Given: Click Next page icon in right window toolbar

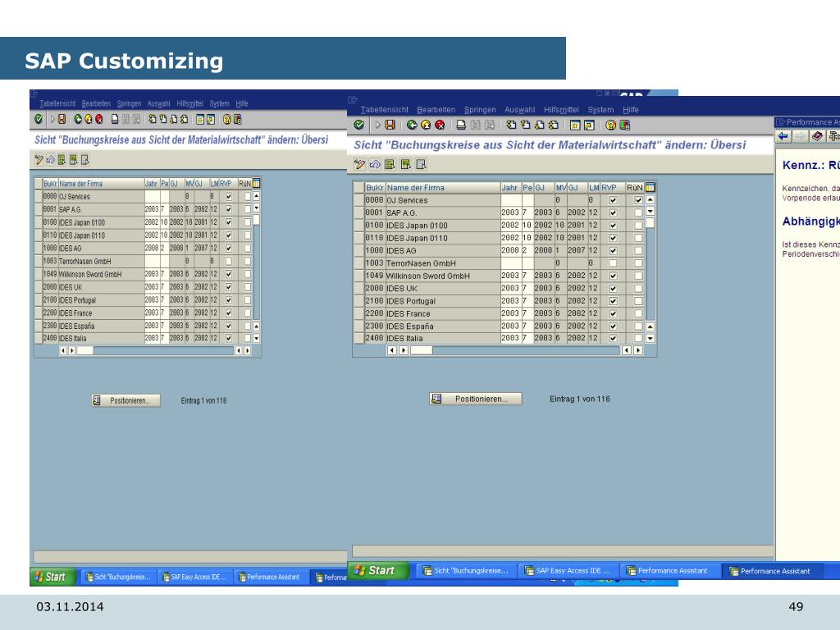Looking at the screenshot, I should click(540, 125).
